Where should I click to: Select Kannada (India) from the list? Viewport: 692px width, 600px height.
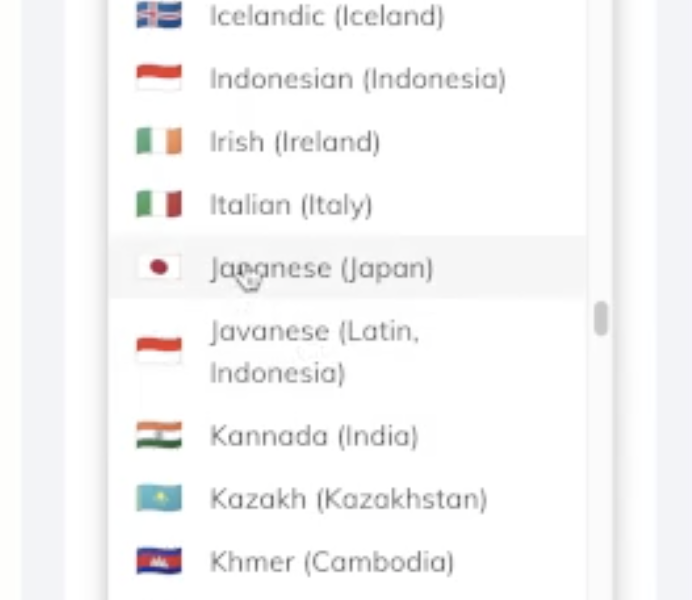click(x=313, y=436)
